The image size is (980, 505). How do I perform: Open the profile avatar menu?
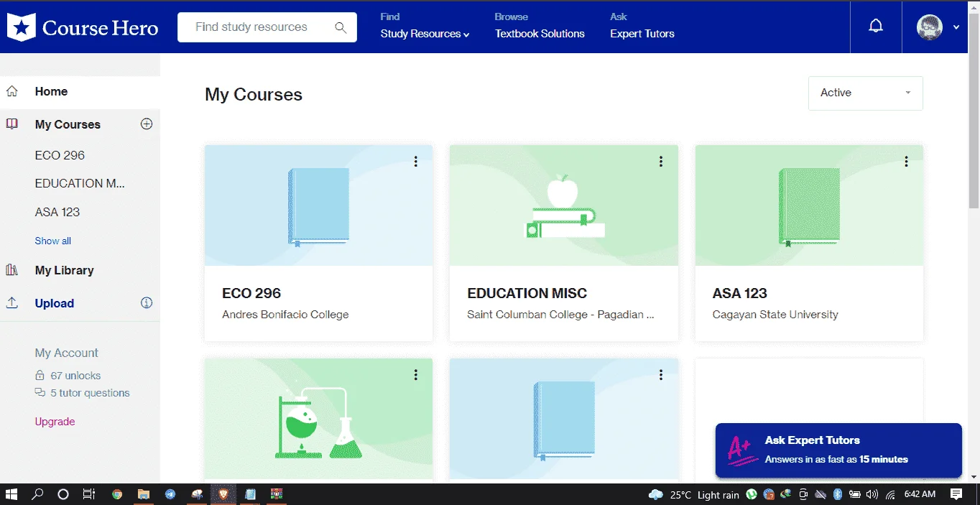930,27
